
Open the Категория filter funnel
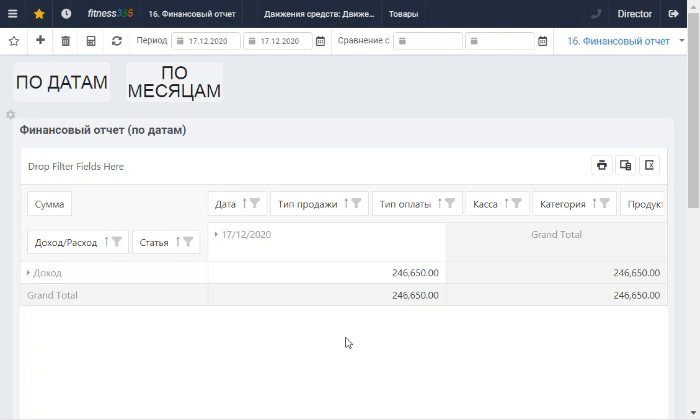604,204
